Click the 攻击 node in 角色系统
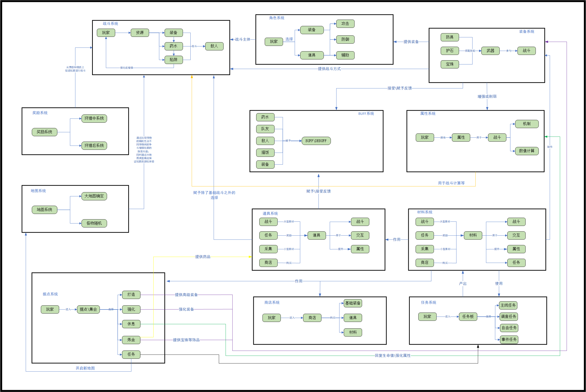This screenshot has width=586, height=392. [345, 23]
